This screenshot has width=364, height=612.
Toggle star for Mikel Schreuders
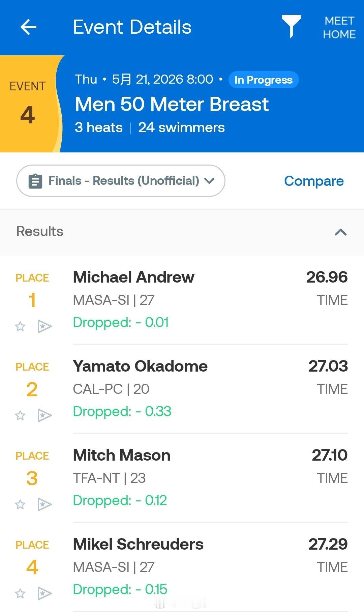[20, 593]
